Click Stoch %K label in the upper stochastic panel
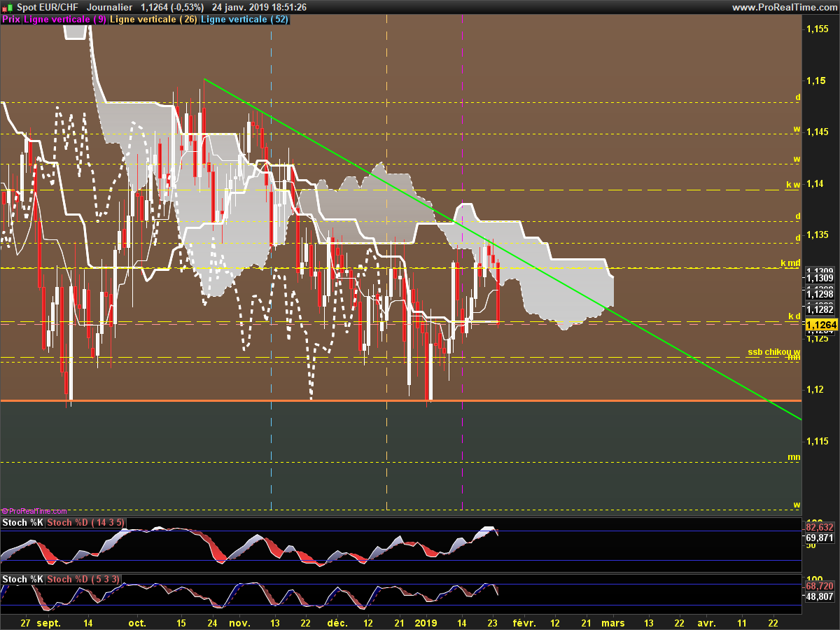The height and width of the screenshot is (630, 840). tap(23, 523)
